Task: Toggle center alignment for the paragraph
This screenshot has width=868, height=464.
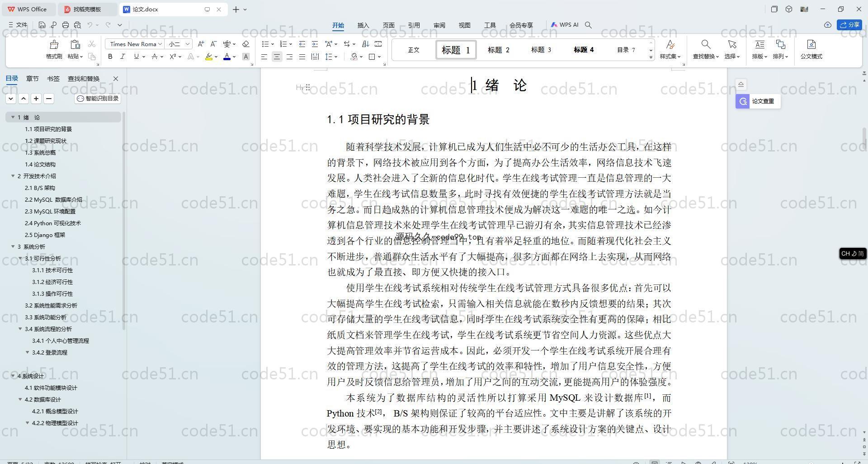Action: [277, 57]
